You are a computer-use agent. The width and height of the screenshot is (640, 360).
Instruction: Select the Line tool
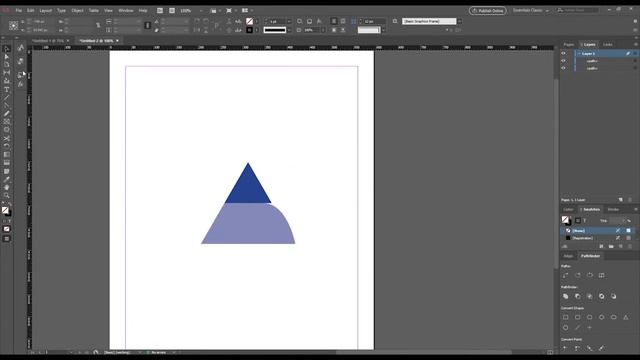coord(7,98)
